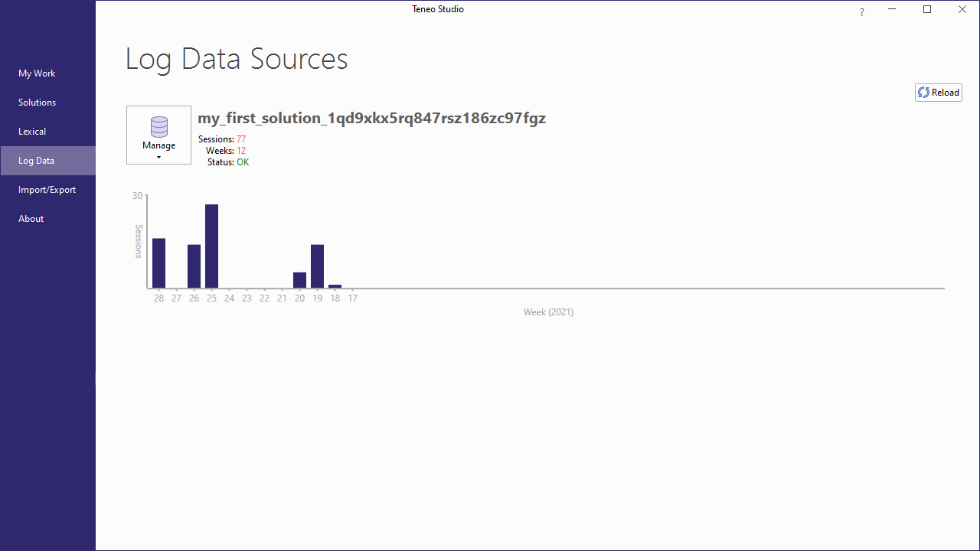The image size is (980, 551).
Task: Expand the Manage dropdown arrow
Action: click(x=158, y=158)
